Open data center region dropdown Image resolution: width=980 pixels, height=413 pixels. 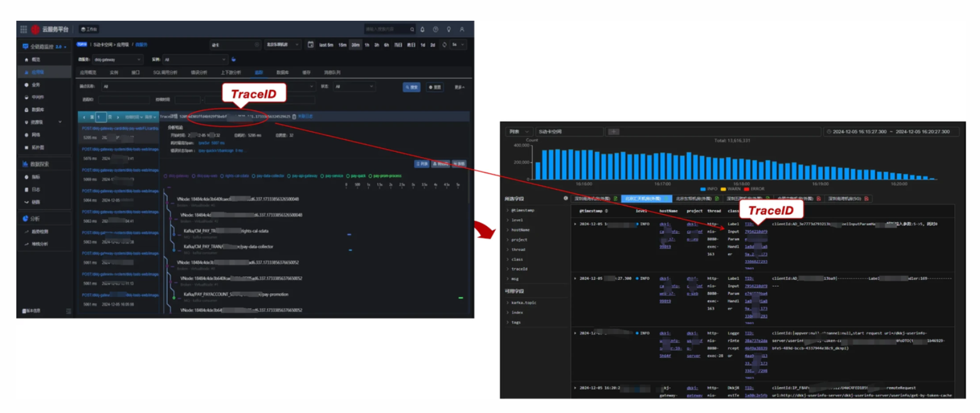click(283, 45)
